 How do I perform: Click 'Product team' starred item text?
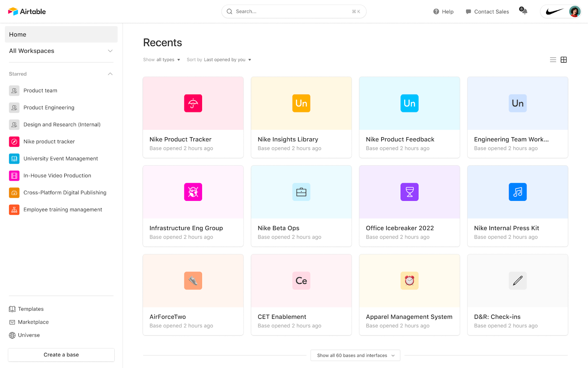click(40, 91)
